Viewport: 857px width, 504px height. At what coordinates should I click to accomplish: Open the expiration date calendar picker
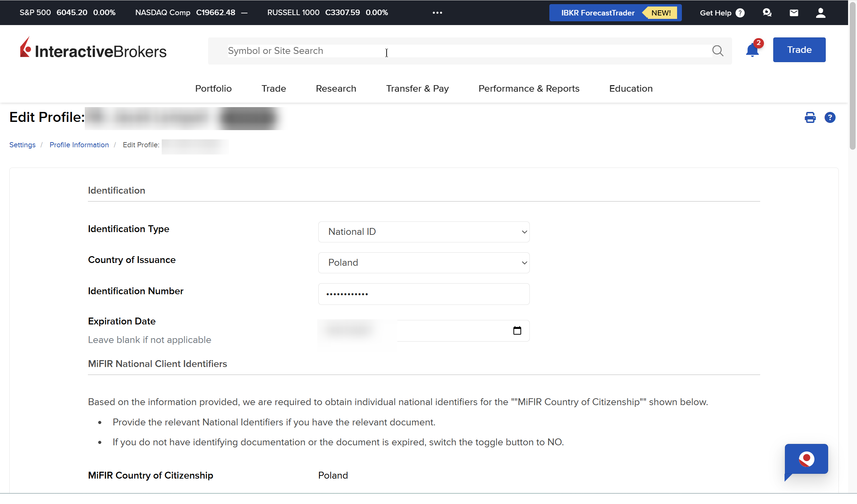pos(517,331)
